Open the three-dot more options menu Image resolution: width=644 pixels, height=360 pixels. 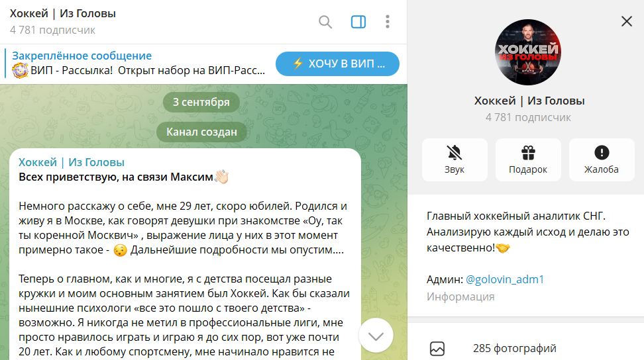tap(388, 22)
